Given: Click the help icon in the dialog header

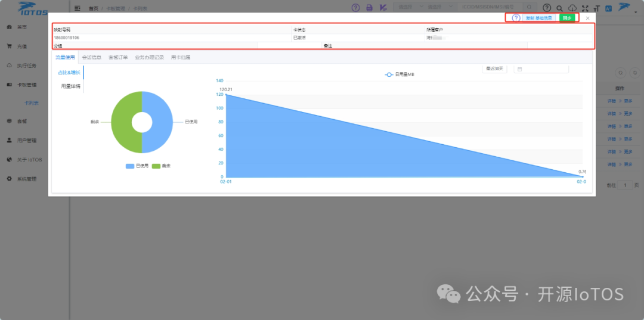Looking at the screenshot, I should tap(516, 18).
